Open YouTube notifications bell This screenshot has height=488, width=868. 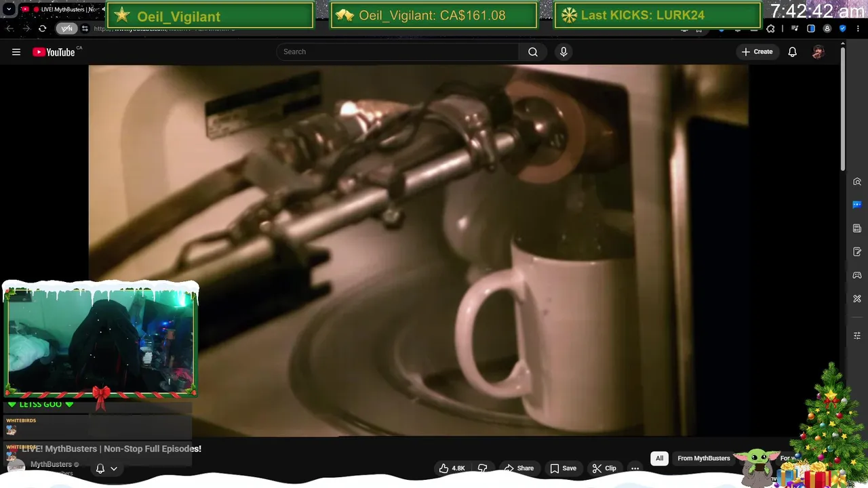coord(792,52)
